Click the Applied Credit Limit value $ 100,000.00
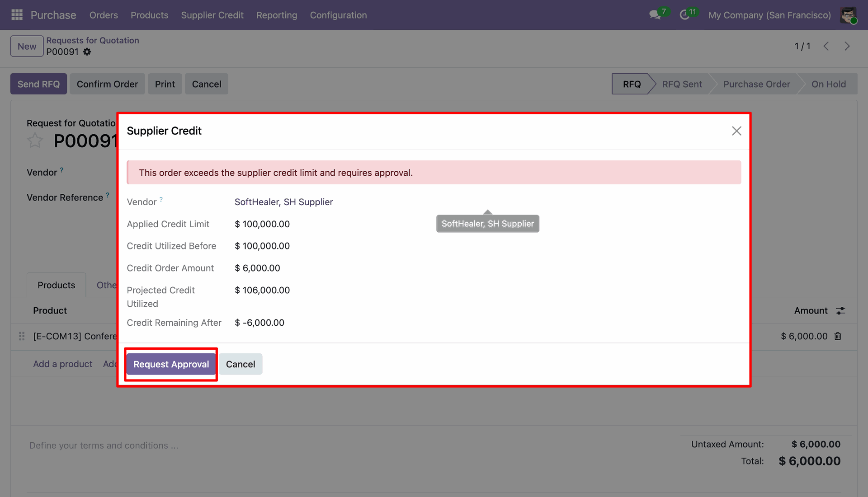The height and width of the screenshot is (497, 868). pos(262,224)
